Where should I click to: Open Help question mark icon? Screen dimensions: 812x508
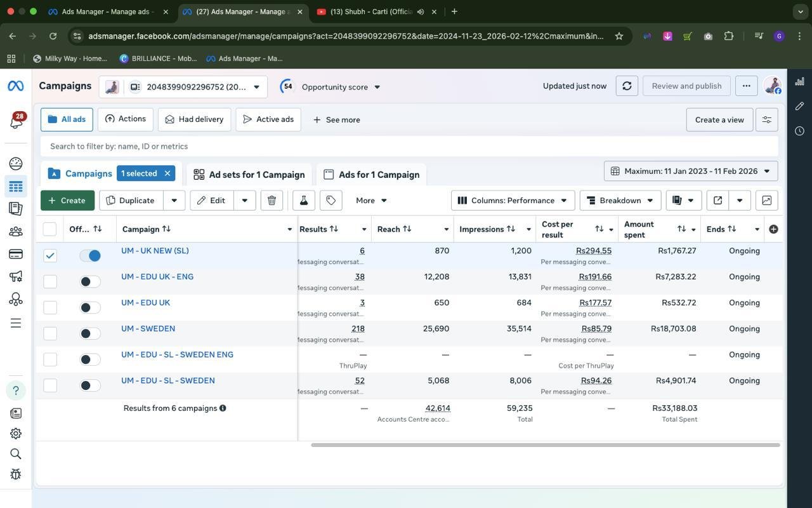click(x=16, y=391)
